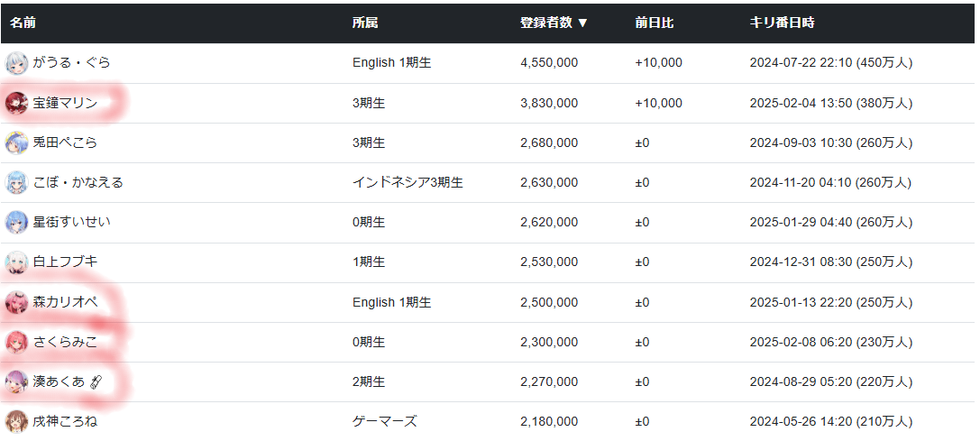Click さくらみこ's avatar icon

(16, 342)
